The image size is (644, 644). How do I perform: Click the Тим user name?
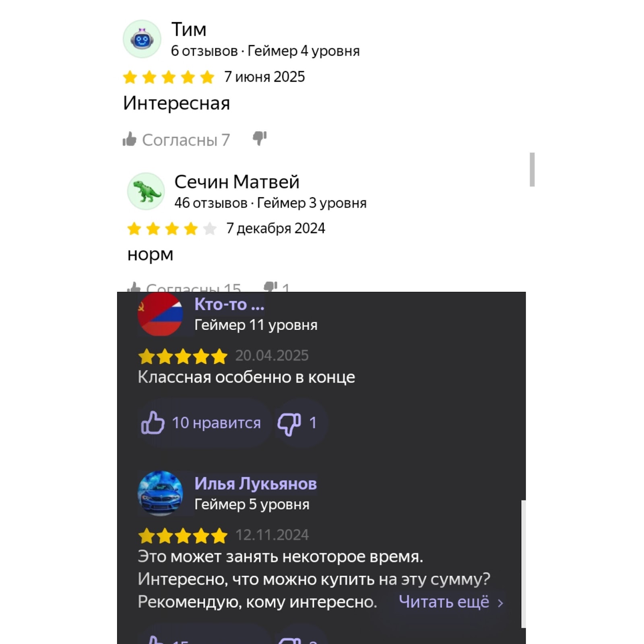(x=189, y=29)
